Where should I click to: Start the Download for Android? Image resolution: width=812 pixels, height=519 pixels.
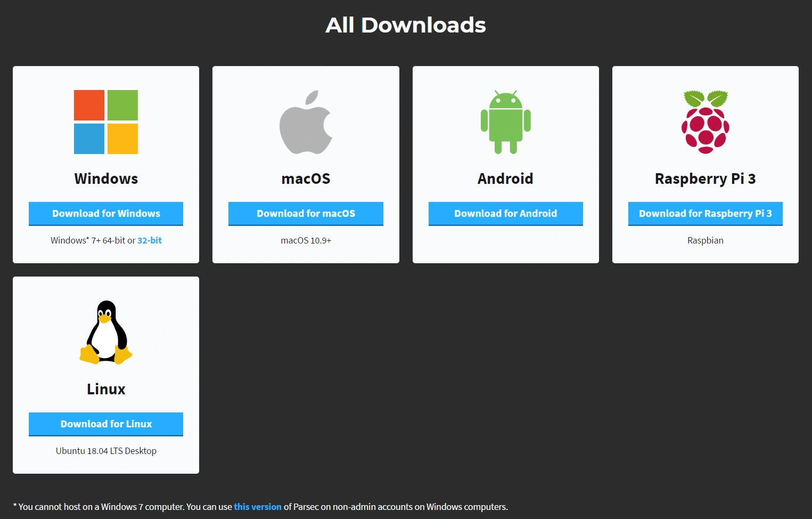tap(505, 213)
